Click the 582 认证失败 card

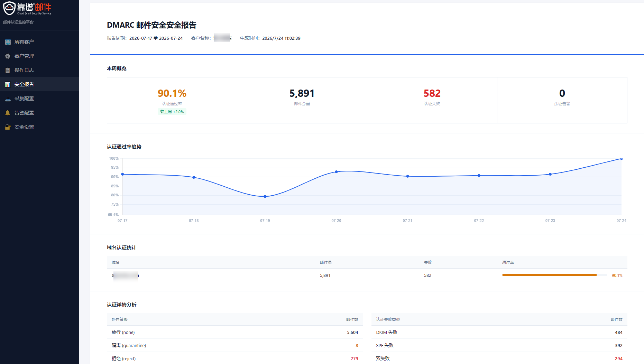432,100
